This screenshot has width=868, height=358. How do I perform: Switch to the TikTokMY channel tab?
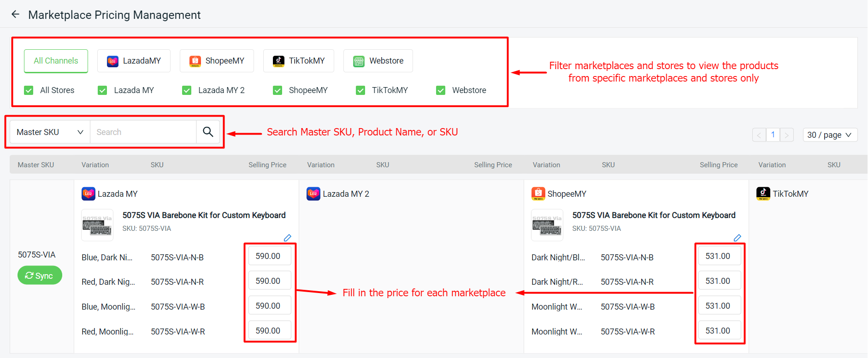298,61
